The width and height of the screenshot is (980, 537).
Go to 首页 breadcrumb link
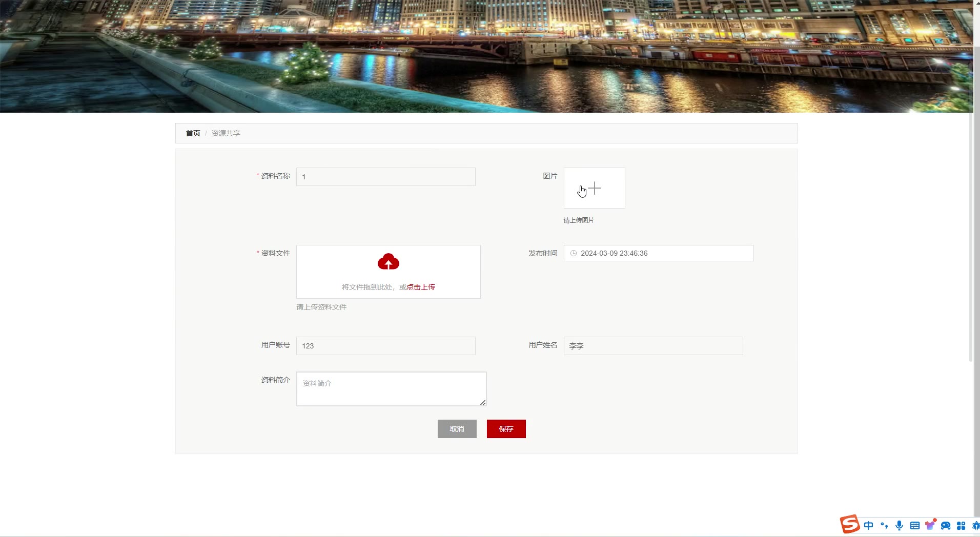193,133
